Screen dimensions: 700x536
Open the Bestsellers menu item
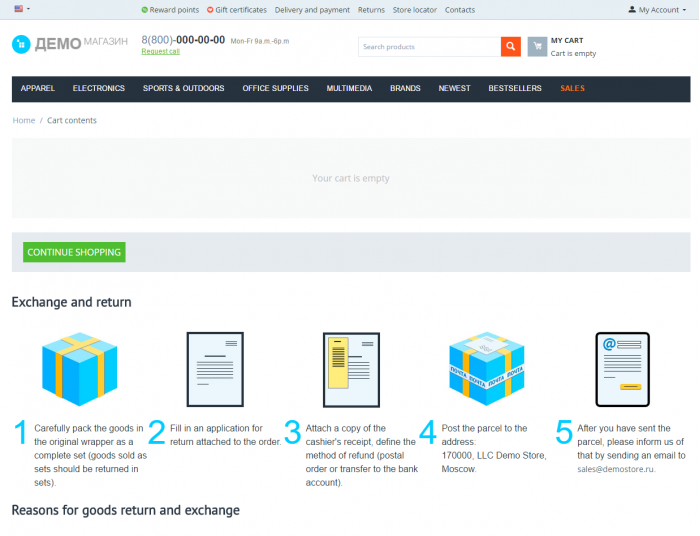pos(515,88)
